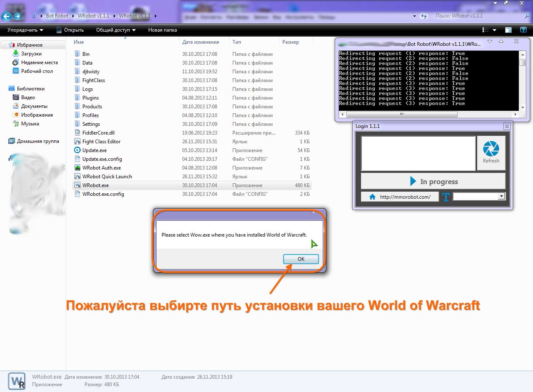This screenshot has width=533, height=392.
Task: Open the Музыка library
Action: pos(30,124)
